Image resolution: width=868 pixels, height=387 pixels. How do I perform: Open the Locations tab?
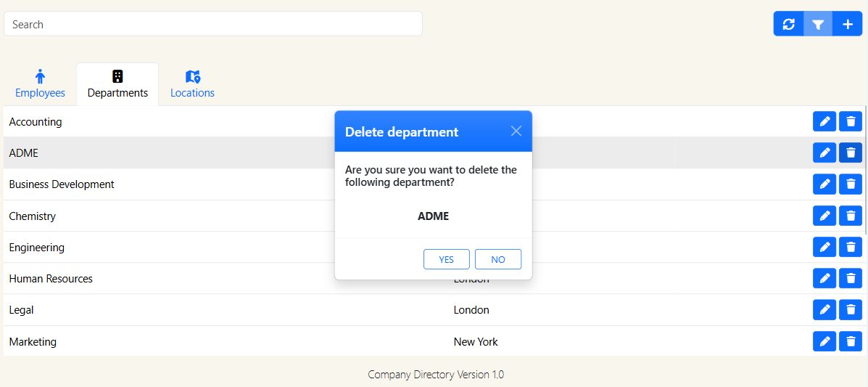pos(192,84)
